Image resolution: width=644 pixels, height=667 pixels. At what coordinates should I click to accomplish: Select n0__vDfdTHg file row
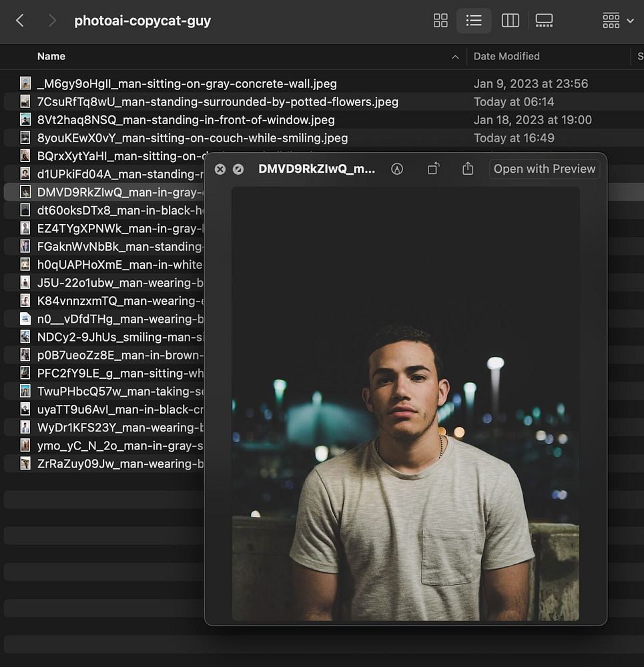coord(104,319)
